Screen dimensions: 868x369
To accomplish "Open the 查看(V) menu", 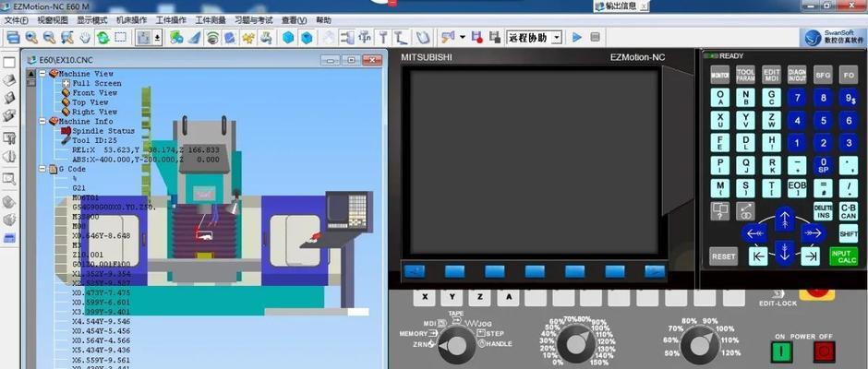I will tap(294, 20).
